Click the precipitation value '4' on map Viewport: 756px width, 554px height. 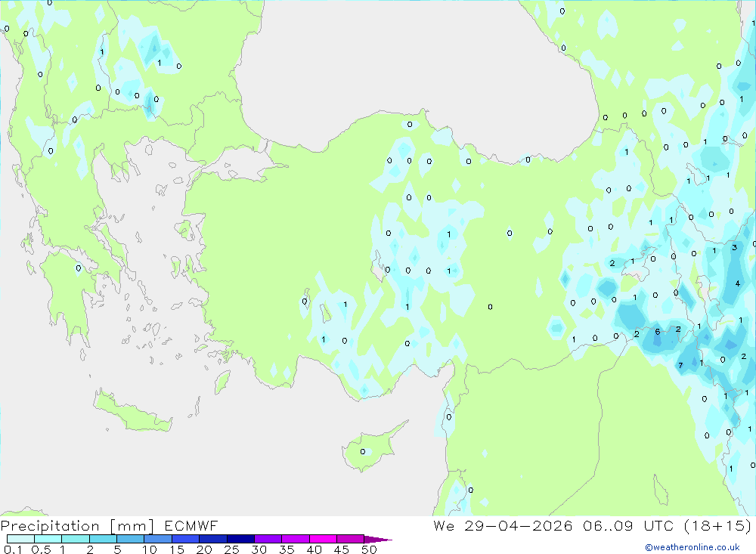[x=738, y=283]
